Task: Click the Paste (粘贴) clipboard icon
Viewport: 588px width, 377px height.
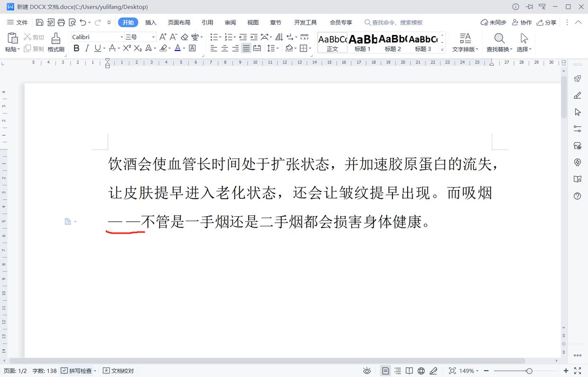Action: pyautogui.click(x=12, y=39)
